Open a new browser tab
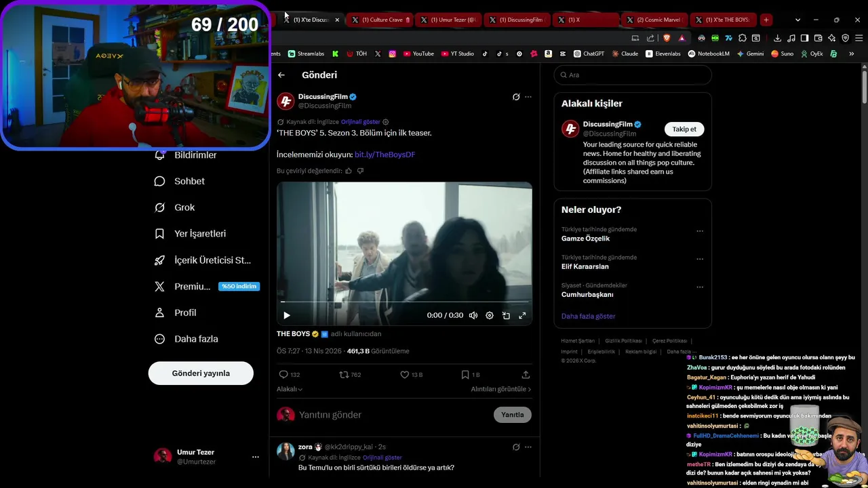Image resolution: width=868 pixels, height=488 pixels. point(766,20)
